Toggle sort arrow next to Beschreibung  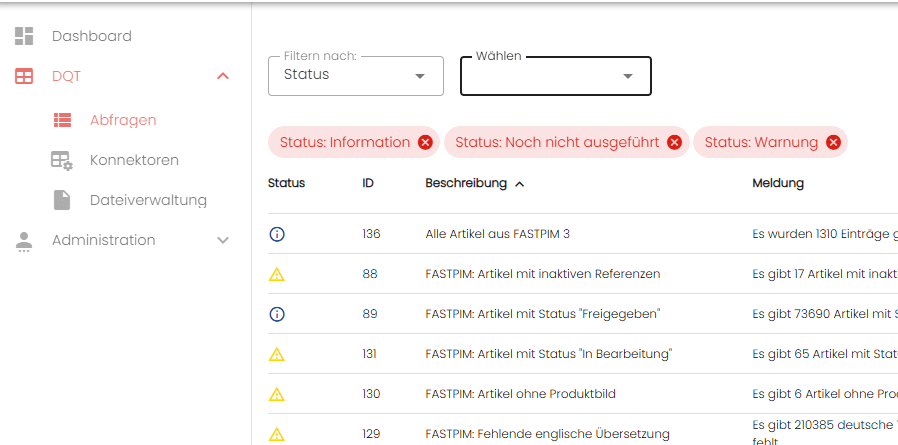pos(519,184)
